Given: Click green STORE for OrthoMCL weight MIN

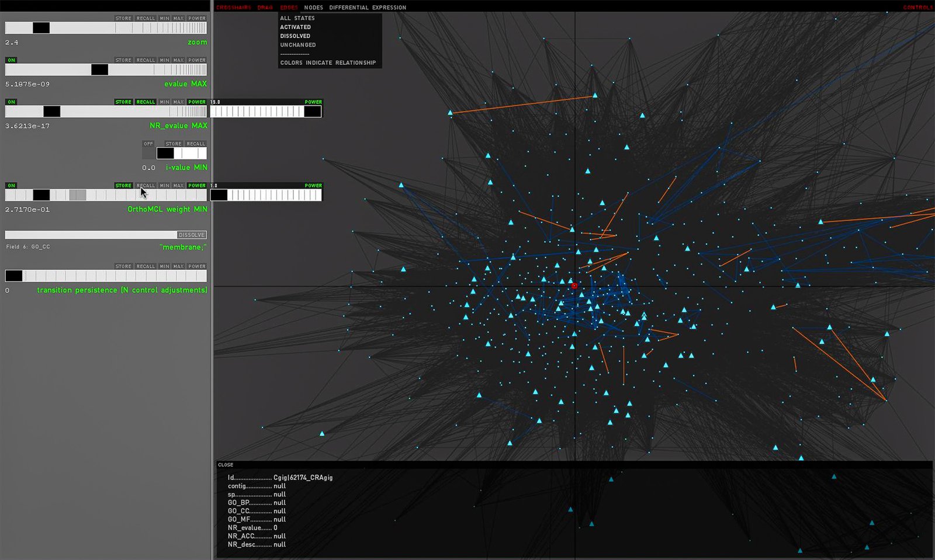Looking at the screenshot, I should (x=123, y=186).
